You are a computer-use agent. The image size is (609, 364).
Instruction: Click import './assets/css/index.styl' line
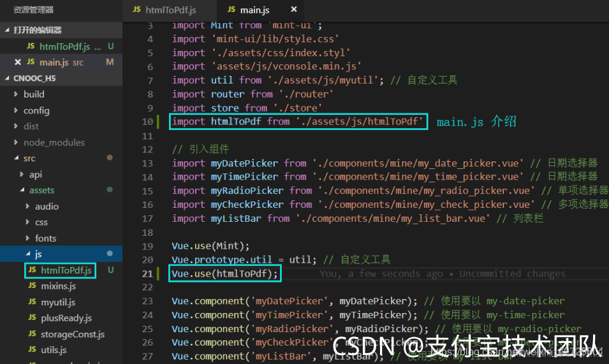261,53
